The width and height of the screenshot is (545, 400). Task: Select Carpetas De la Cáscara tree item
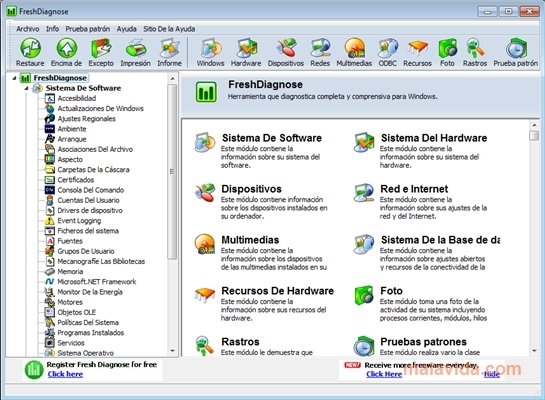pos(93,170)
